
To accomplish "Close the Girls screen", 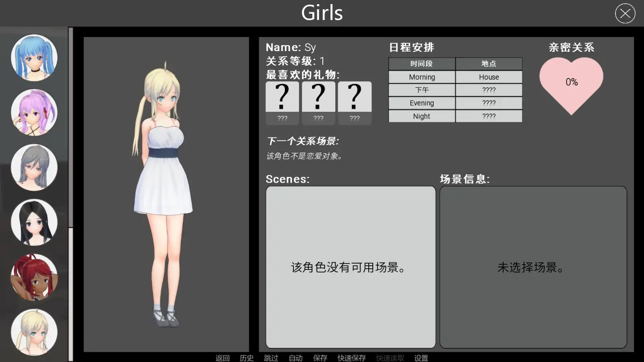I will [x=625, y=13].
